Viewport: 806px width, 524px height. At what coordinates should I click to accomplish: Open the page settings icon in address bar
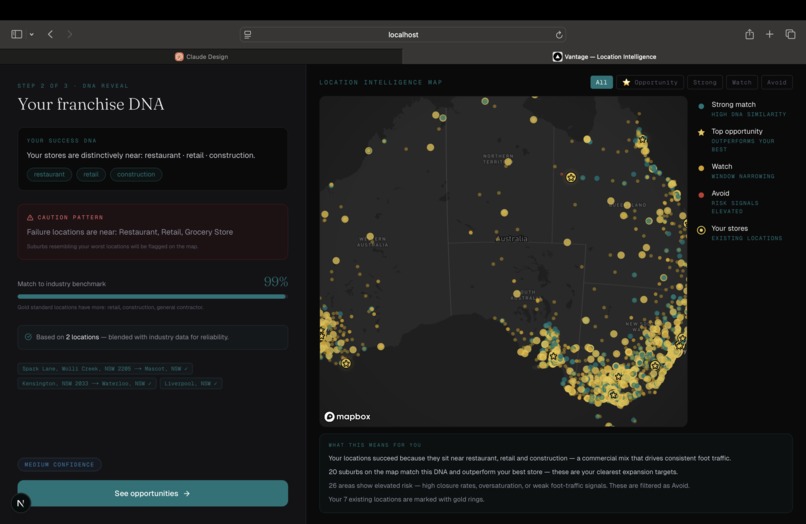(x=248, y=34)
